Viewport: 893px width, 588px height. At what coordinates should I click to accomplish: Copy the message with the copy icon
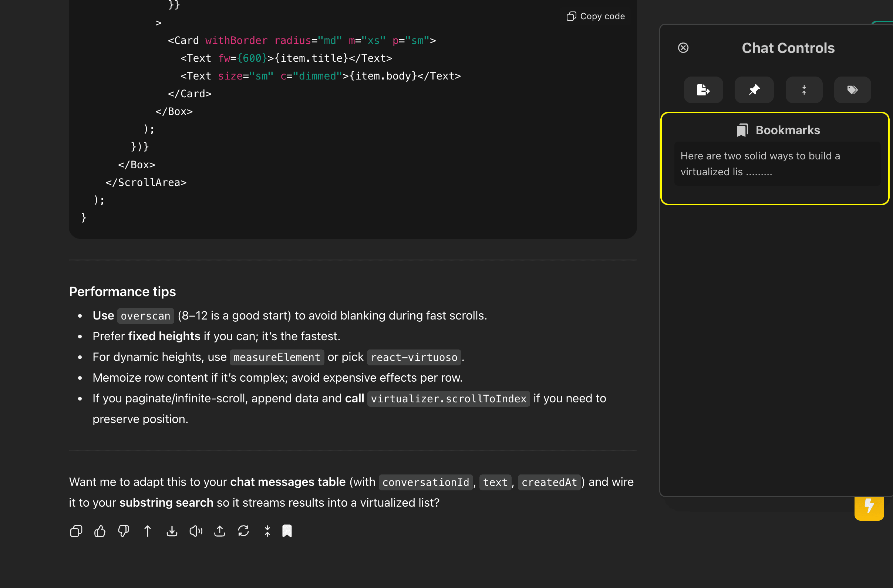pyautogui.click(x=76, y=531)
